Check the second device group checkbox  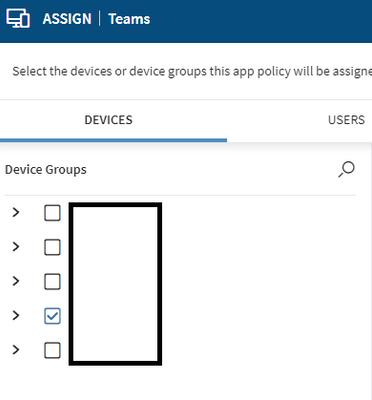tap(52, 247)
